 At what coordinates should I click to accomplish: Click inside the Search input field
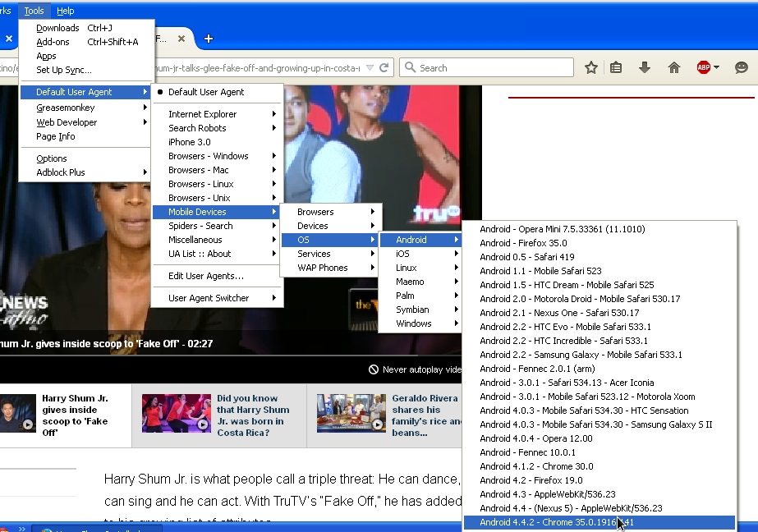(493, 68)
